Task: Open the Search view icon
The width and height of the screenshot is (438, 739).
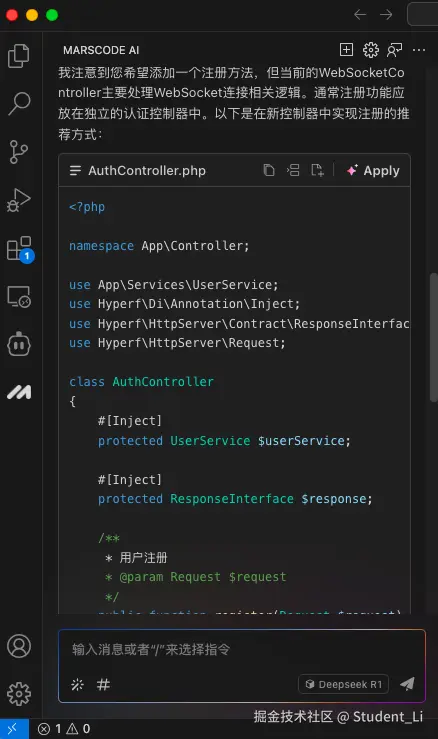Action: (19, 104)
